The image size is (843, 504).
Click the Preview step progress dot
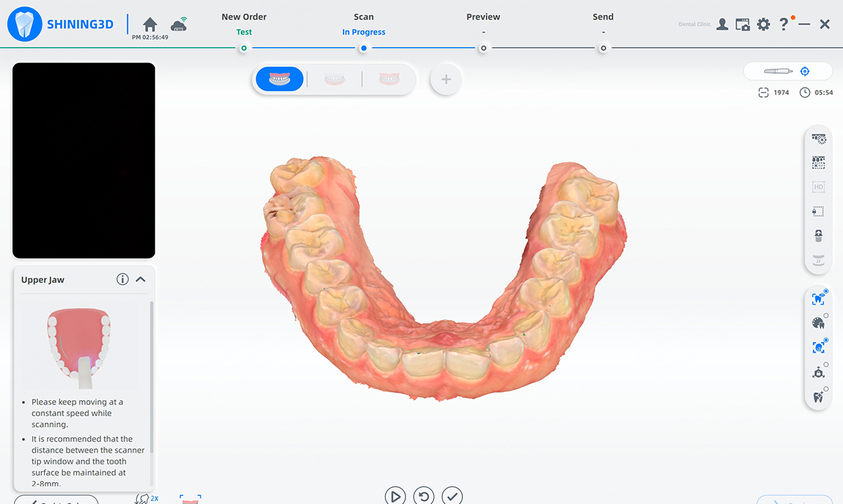coord(483,48)
